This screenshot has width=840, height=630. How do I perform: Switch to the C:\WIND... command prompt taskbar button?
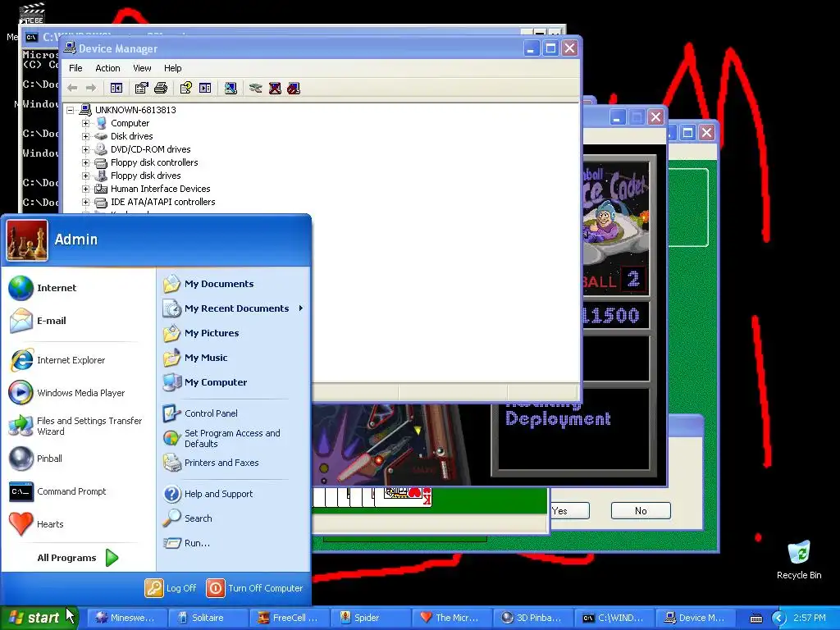pos(614,618)
